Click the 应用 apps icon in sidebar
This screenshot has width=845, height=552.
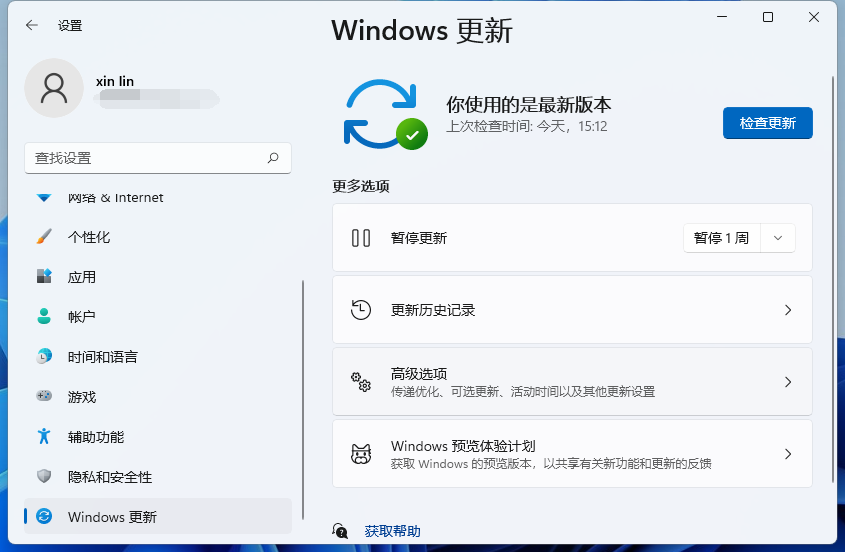(x=44, y=277)
